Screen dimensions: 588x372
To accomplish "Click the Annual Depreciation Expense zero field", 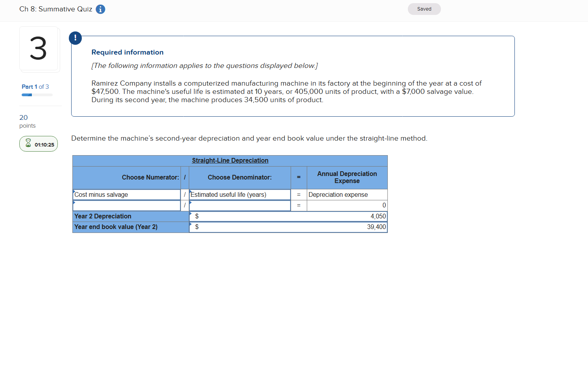I will point(347,205).
